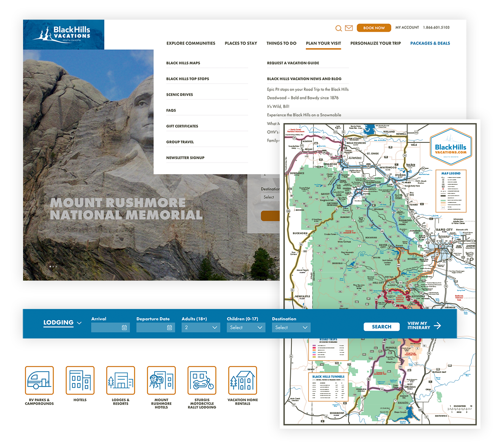Open the Personalize Your Trip menu

point(376,43)
